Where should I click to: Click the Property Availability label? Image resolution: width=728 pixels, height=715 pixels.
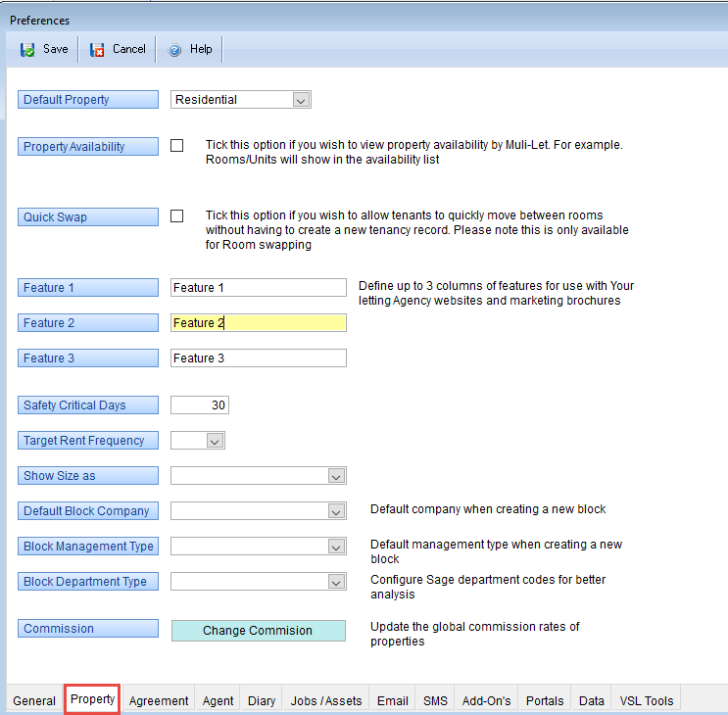pyautogui.click(x=88, y=147)
